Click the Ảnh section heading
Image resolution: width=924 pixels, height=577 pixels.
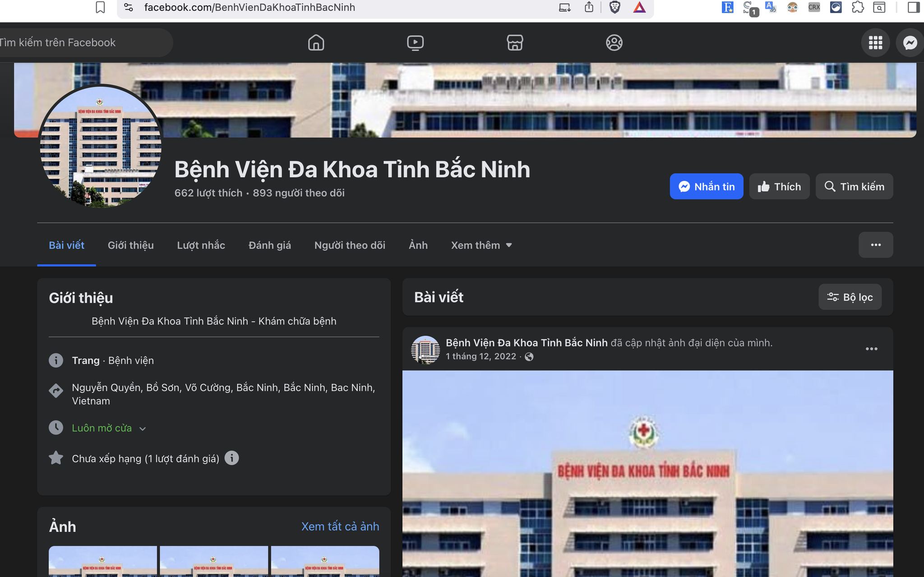pos(62,527)
